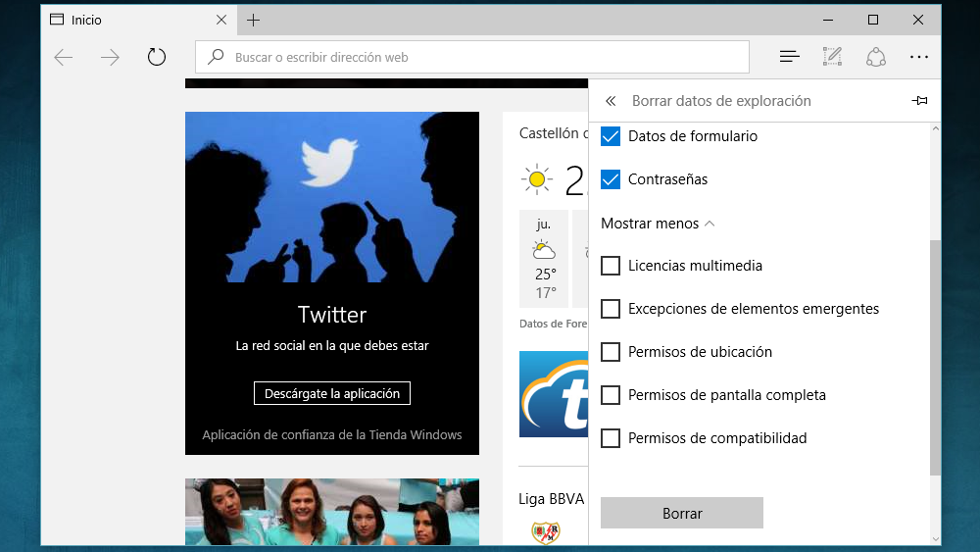Check the Licencias multimedia checkbox
The image size is (980, 552).
click(611, 266)
